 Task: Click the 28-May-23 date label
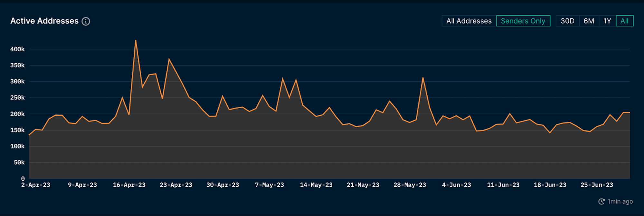point(410,185)
